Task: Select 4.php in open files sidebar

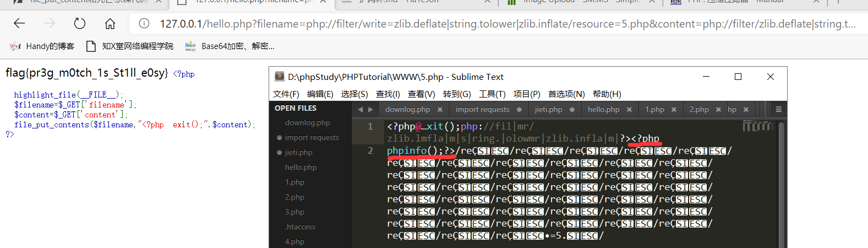Action: 294,241
